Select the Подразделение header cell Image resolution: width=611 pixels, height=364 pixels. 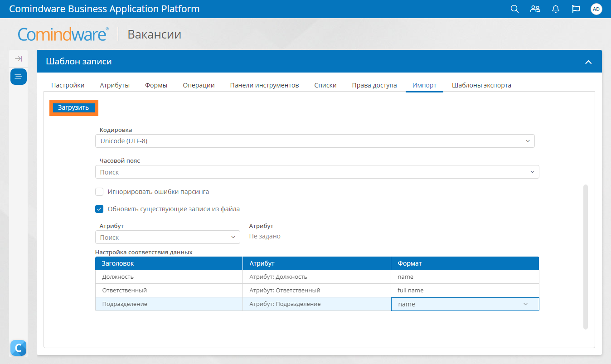169,304
